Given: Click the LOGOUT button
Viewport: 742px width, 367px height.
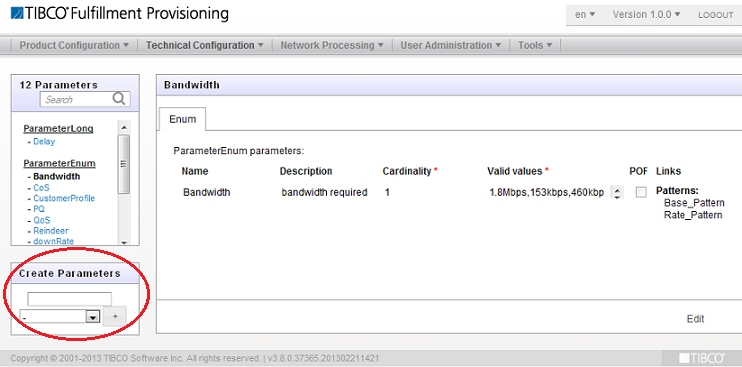Looking at the screenshot, I should click(716, 15).
